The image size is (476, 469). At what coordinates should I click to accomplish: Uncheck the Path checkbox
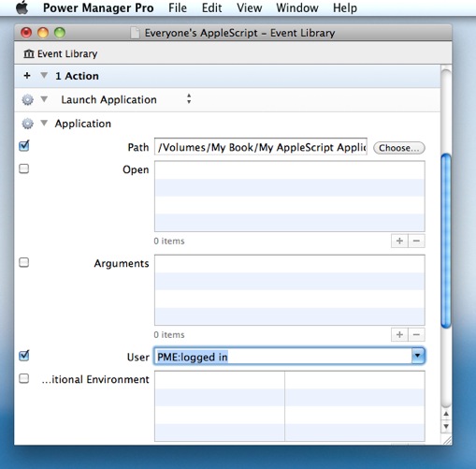click(x=24, y=146)
